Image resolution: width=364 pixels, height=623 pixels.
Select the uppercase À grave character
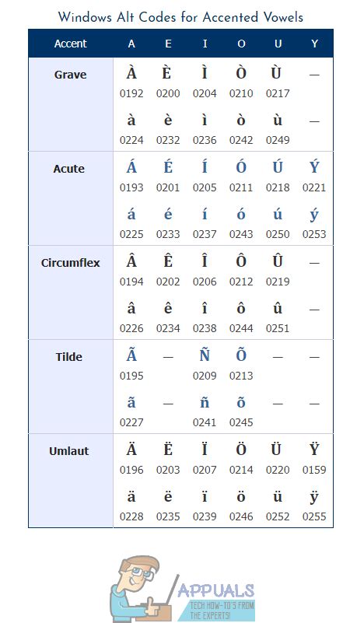pyautogui.click(x=131, y=73)
